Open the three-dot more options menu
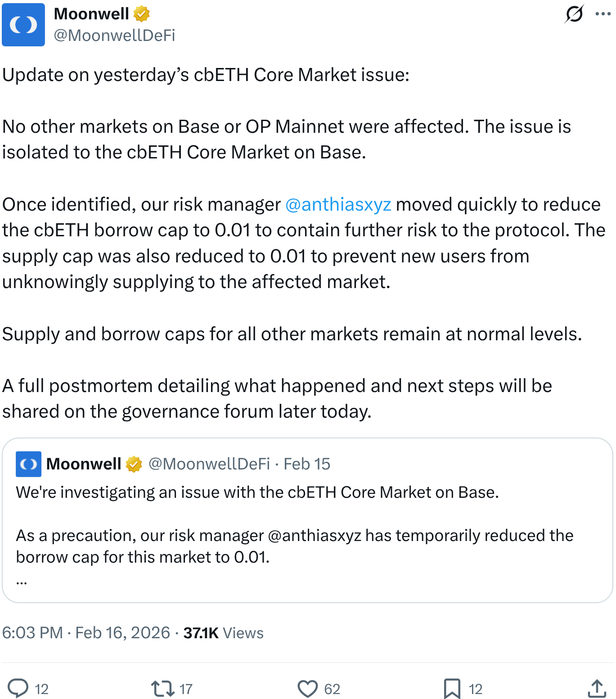Image resolution: width=616 pixels, height=699 pixels. [603, 14]
